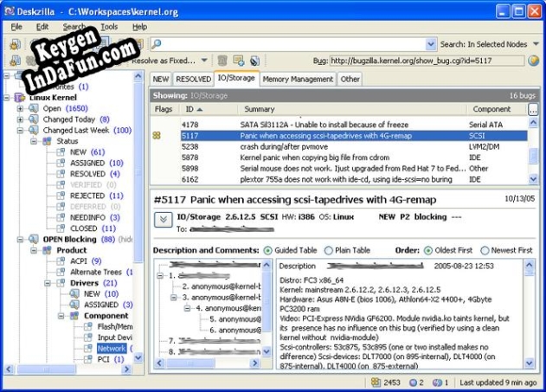The image size is (546, 392).
Task: Click the distribution icon beside Product
Action: (x=47, y=250)
